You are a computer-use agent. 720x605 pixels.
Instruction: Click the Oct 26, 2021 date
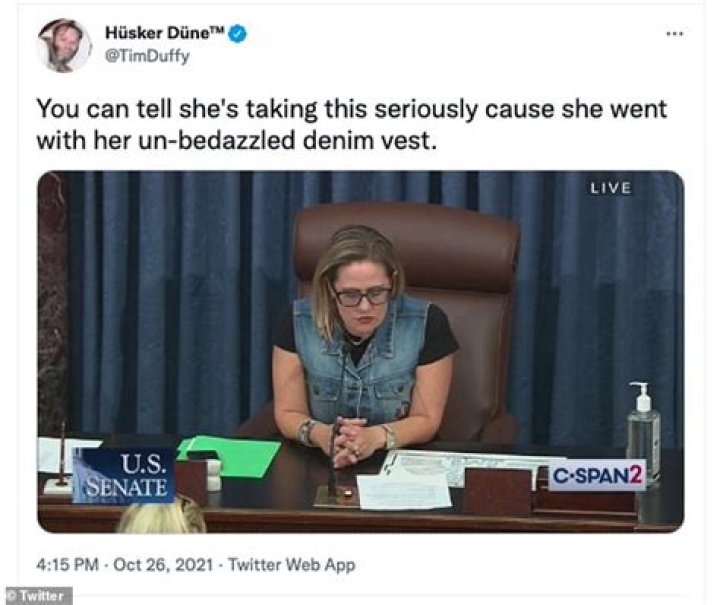pyautogui.click(x=163, y=564)
